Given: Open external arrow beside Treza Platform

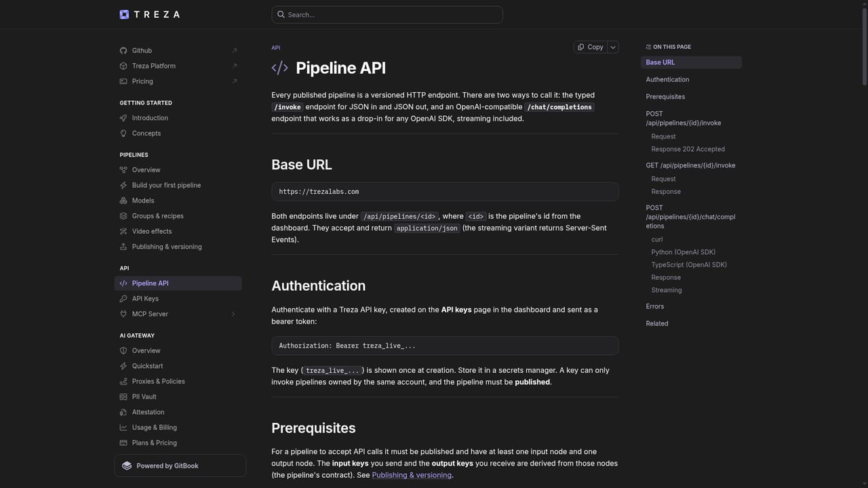Looking at the screenshot, I should 235,66.
